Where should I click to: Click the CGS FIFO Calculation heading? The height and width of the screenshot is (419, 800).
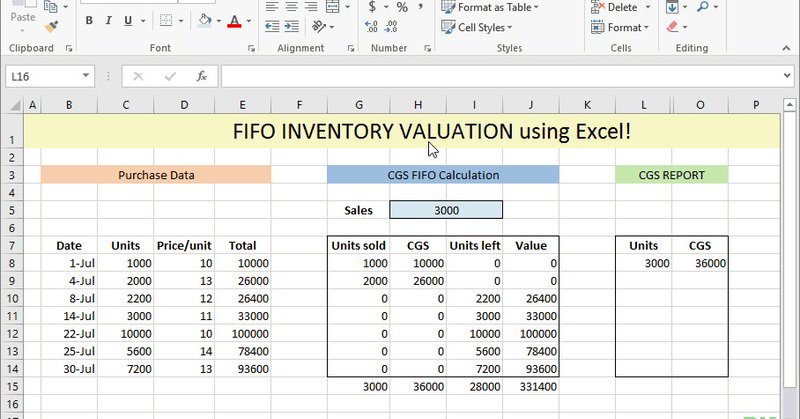(443, 175)
